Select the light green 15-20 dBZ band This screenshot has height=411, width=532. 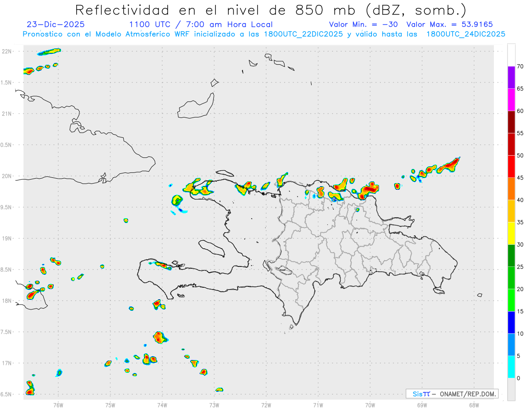point(511,300)
